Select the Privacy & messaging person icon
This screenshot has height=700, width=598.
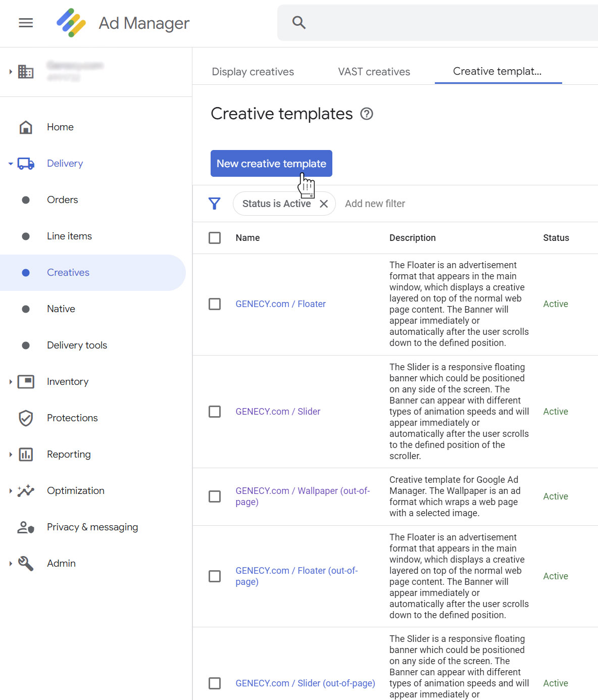point(25,527)
